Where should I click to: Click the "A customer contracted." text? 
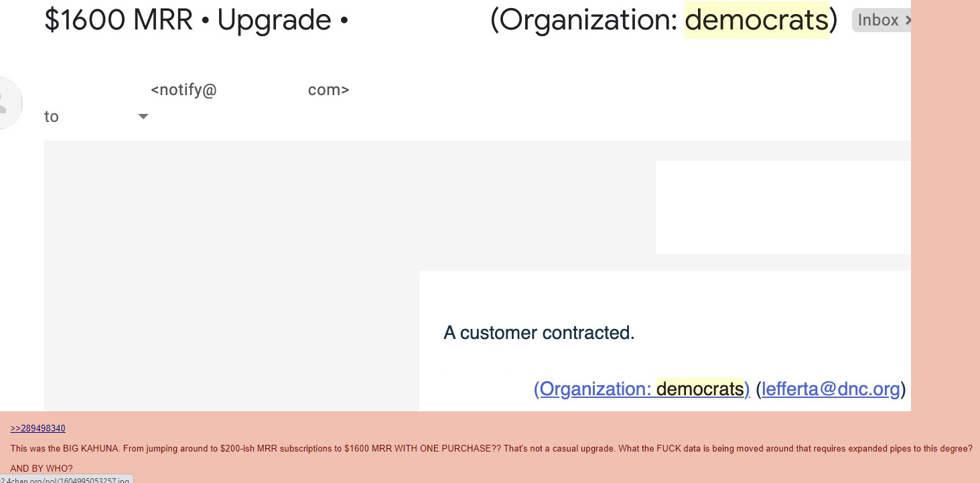(539, 333)
